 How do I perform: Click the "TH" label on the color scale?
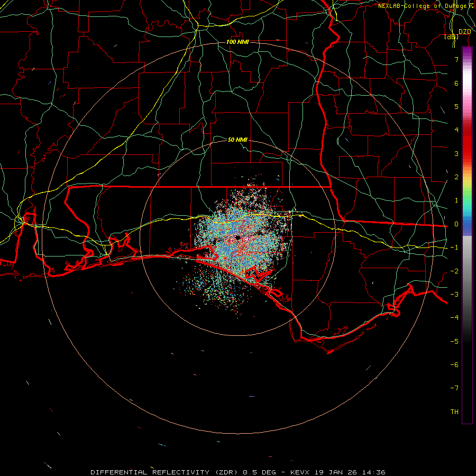[454, 412]
